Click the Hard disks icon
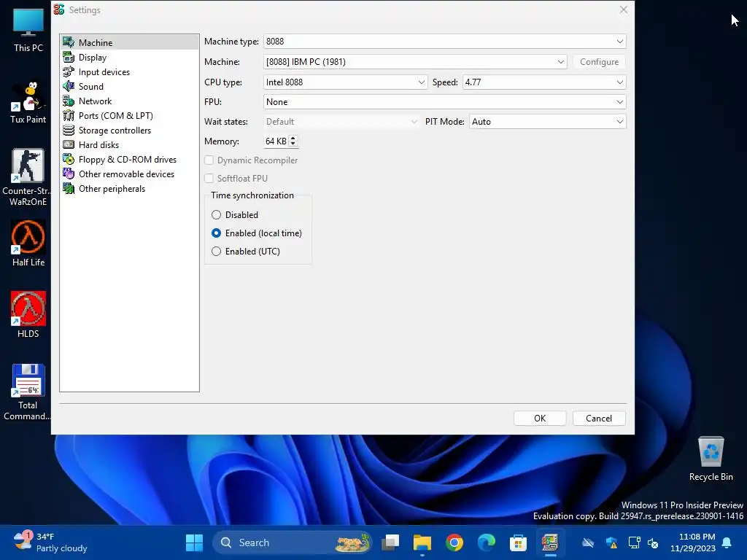Image resolution: width=747 pixels, height=560 pixels. click(69, 145)
